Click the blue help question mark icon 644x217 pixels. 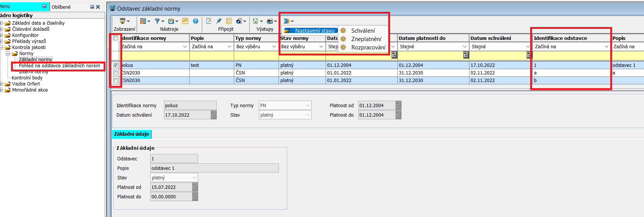[x=195, y=21]
